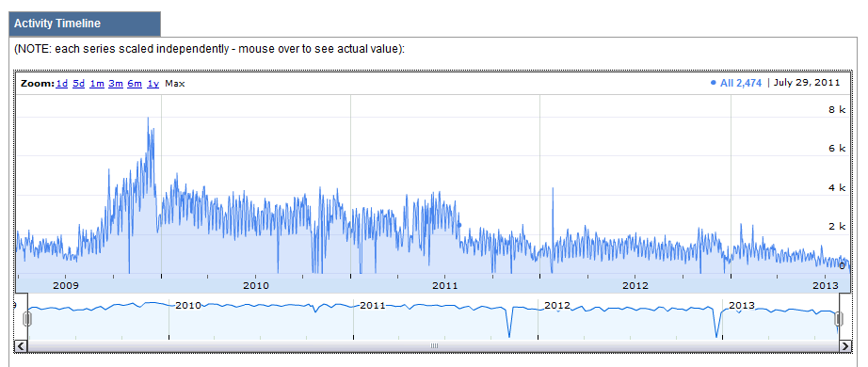Set zoom to 5d range
Image resolution: width=868 pixels, height=367 pixels.
[78, 84]
